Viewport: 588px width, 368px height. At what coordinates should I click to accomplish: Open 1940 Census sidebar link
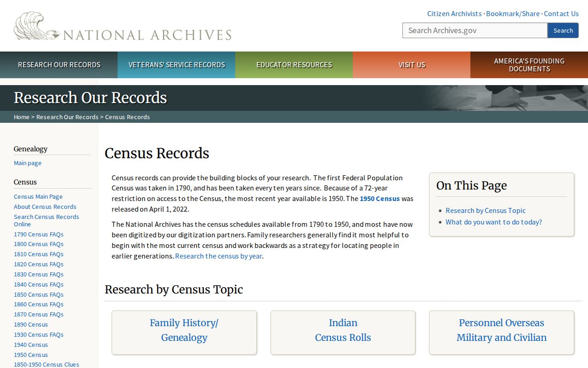point(31,345)
